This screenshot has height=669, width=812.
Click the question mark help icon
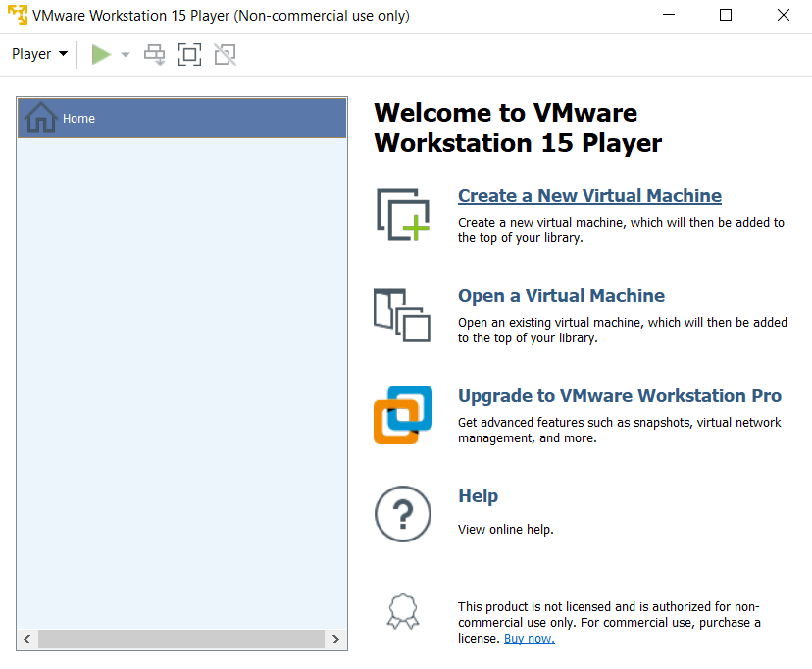click(x=403, y=514)
